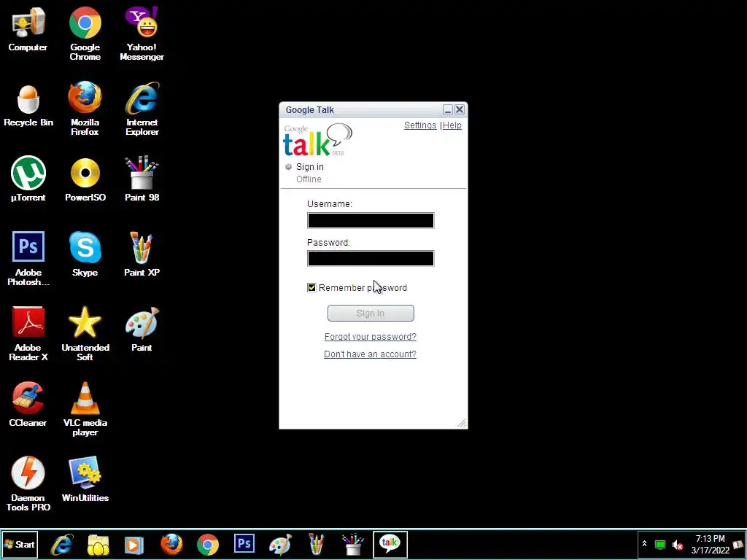Open Photoshop from the taskbar
The width and height of the screenshot is (747, 560).
click(244, 544)
